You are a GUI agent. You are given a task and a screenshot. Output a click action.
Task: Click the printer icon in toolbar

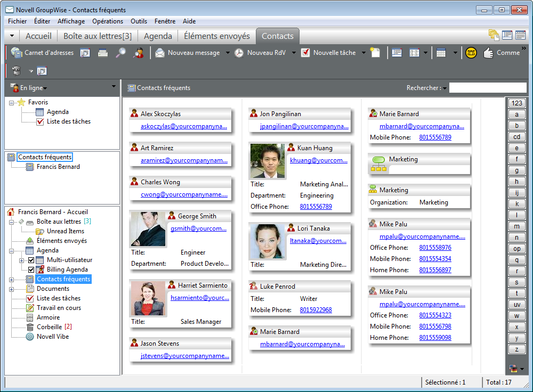pyautogui.click(x=103, y=53)
